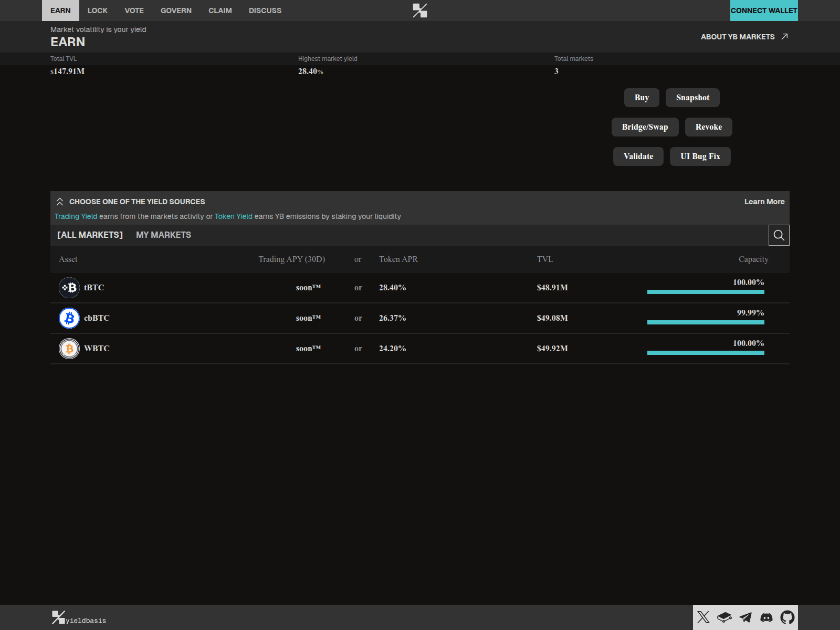This screenshot has height=630, width=840.
Task: Select the cbBTC market name
Action: 97,318
